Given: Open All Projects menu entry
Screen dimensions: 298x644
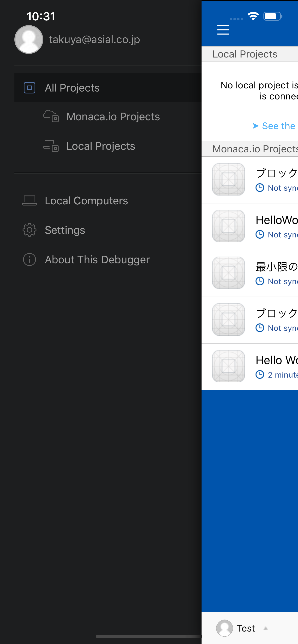Looking at the screenshot, I should (108, 88).
